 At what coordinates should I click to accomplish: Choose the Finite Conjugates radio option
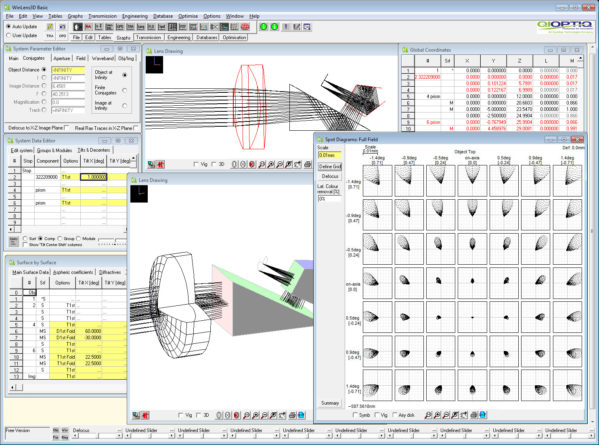pyautogui.click(x=125, y=91)
